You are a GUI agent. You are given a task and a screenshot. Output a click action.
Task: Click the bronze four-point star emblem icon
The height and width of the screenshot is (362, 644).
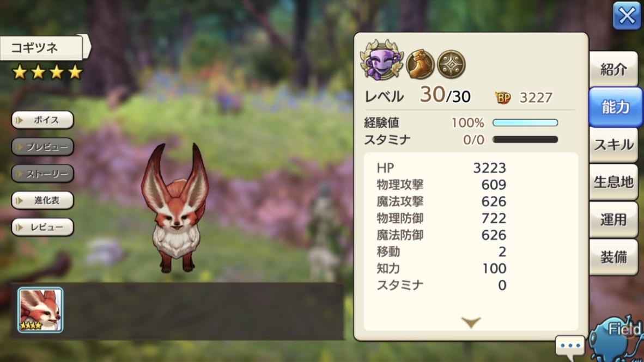(x=451, y=64)
